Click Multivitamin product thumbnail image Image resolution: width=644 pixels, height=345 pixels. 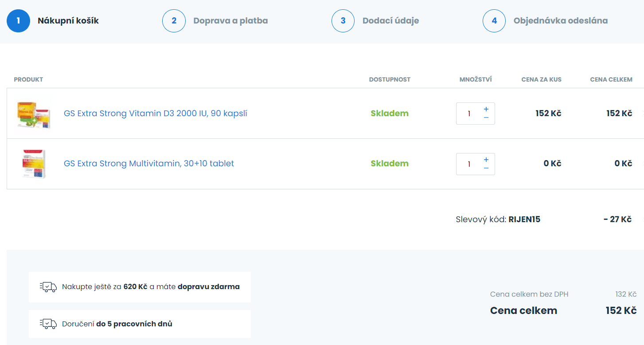[x=34, y=164]
